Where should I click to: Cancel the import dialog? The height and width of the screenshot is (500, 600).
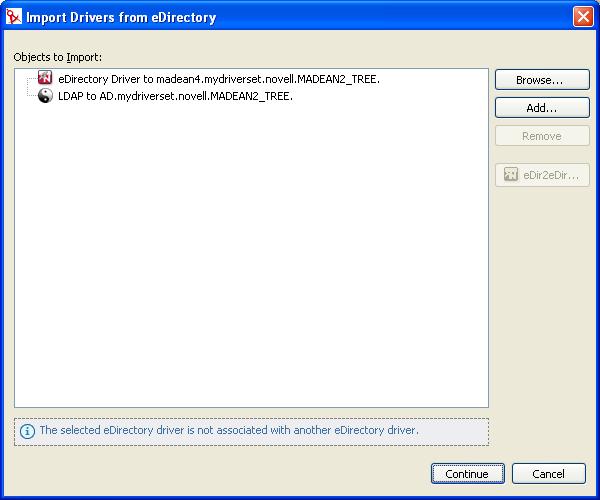549,474
